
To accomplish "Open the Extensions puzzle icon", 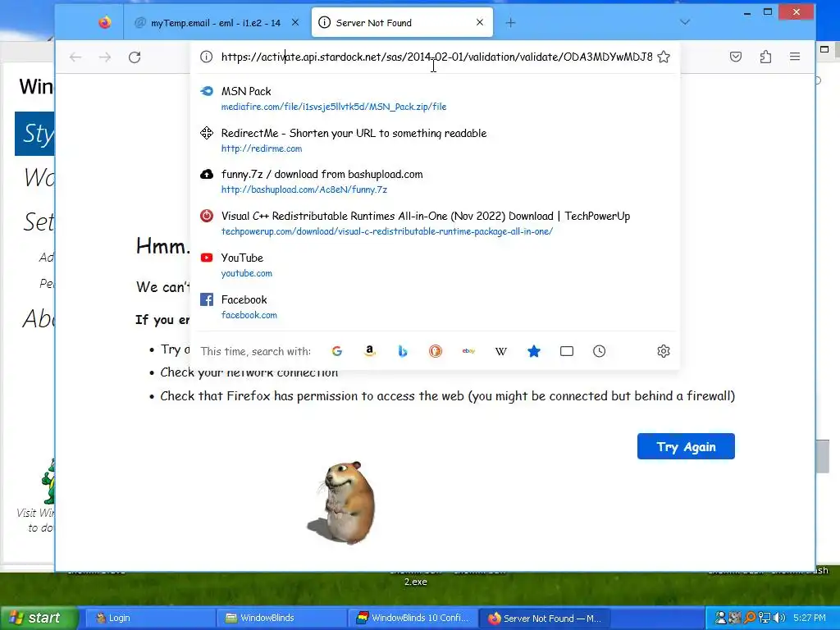I will (x=765, y=57).
